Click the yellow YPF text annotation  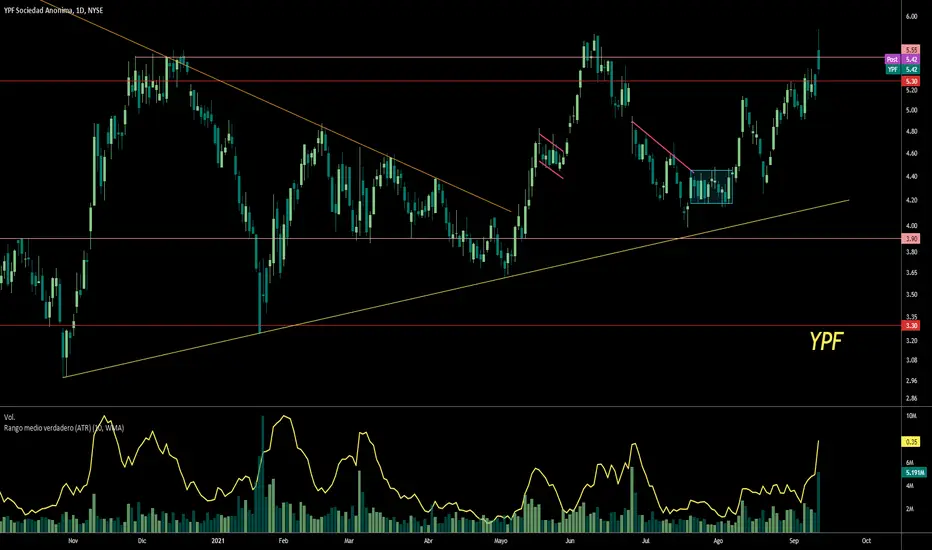click(x=826, y=341)
